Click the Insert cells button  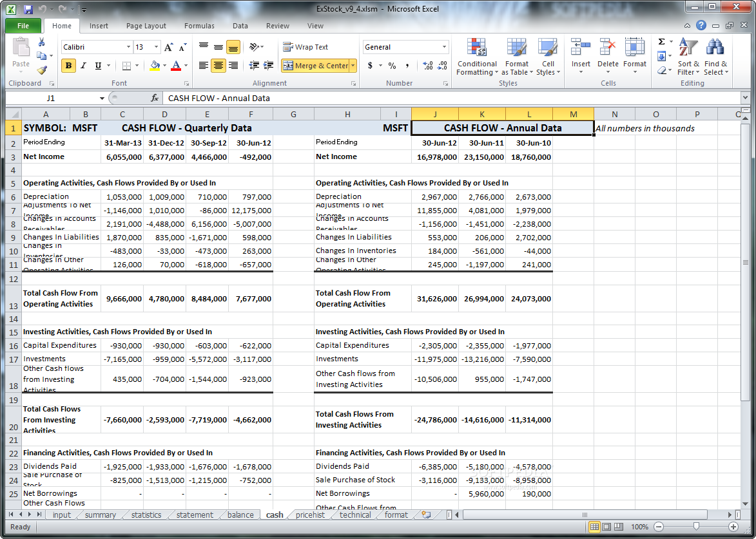tap(581, 57)
